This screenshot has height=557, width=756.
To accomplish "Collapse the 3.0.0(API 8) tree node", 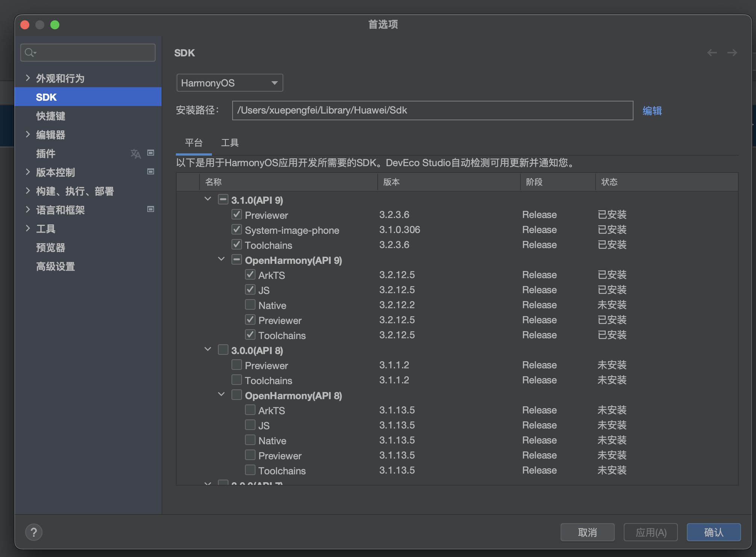I will (x=208, y=349).
